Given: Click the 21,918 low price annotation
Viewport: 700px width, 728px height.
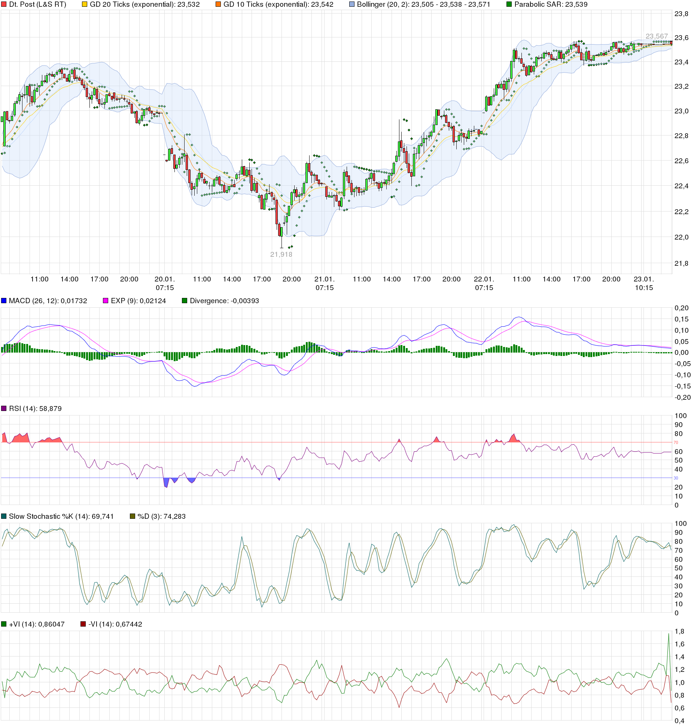Looking at the screenshot, I should click(x=281, y=255).
